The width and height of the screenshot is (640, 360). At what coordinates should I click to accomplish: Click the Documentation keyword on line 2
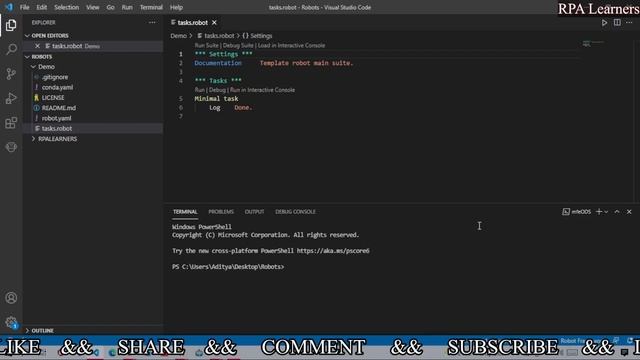click(x=218, y=63)
